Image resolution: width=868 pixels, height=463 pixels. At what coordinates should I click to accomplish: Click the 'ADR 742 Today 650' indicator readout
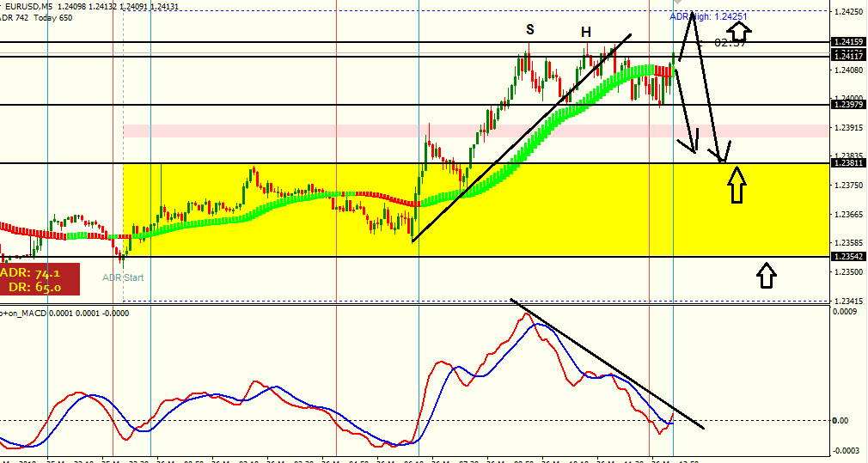pos(36,18)
